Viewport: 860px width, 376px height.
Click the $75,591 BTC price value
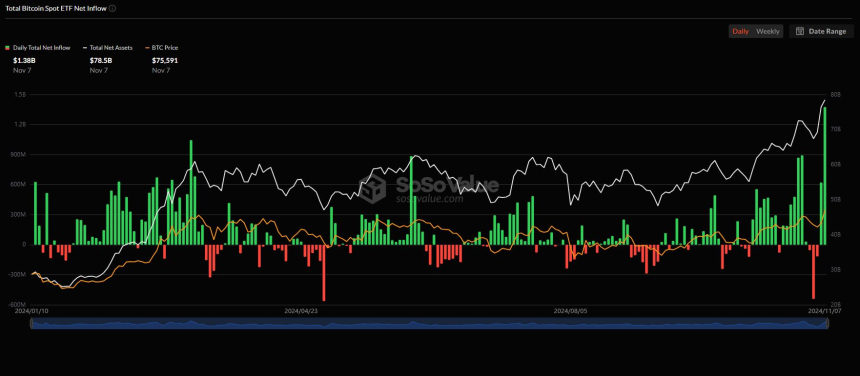165,60
